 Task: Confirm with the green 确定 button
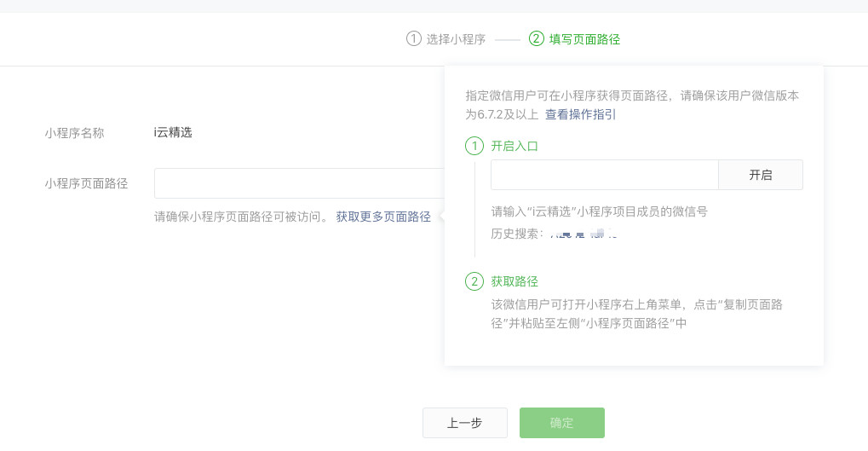[562, 424]
